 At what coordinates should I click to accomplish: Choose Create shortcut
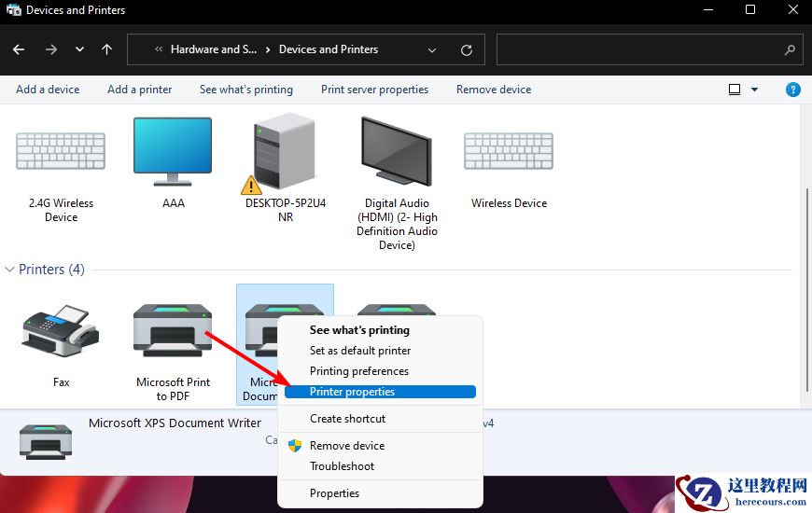pos(347,418)
